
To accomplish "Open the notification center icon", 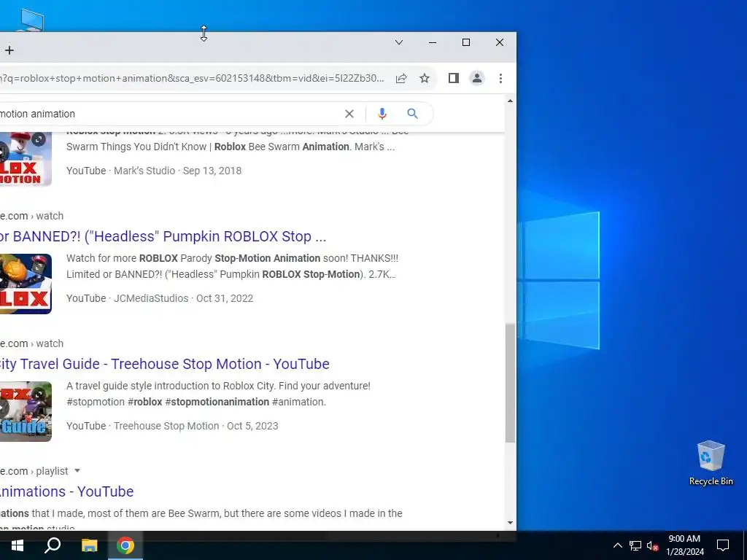I will [x=723, y=545].
